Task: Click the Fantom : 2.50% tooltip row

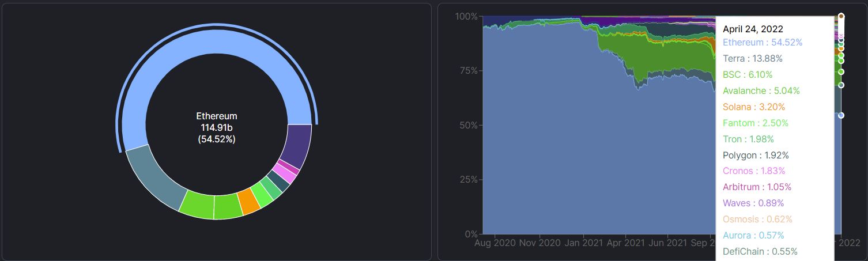Action: tap(756, 123)
